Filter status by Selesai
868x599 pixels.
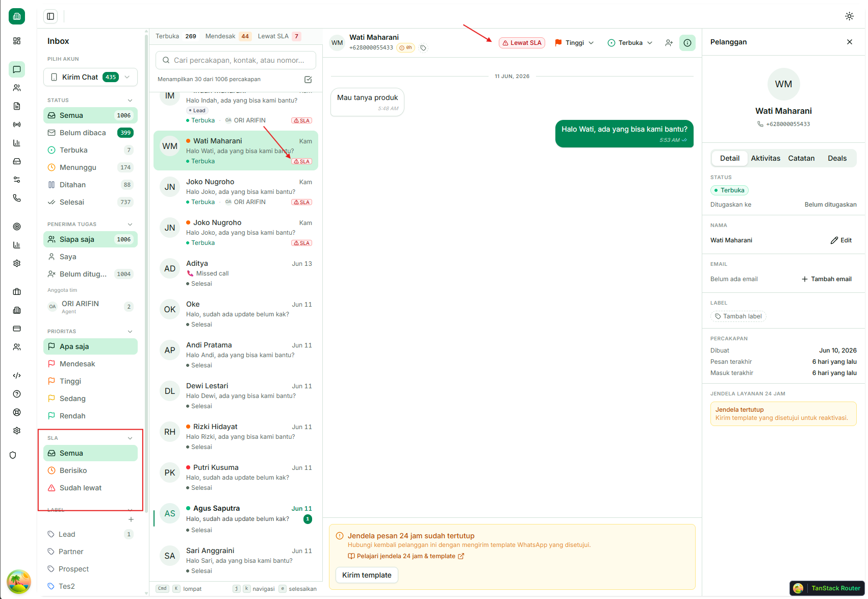(x=91, y=202)
